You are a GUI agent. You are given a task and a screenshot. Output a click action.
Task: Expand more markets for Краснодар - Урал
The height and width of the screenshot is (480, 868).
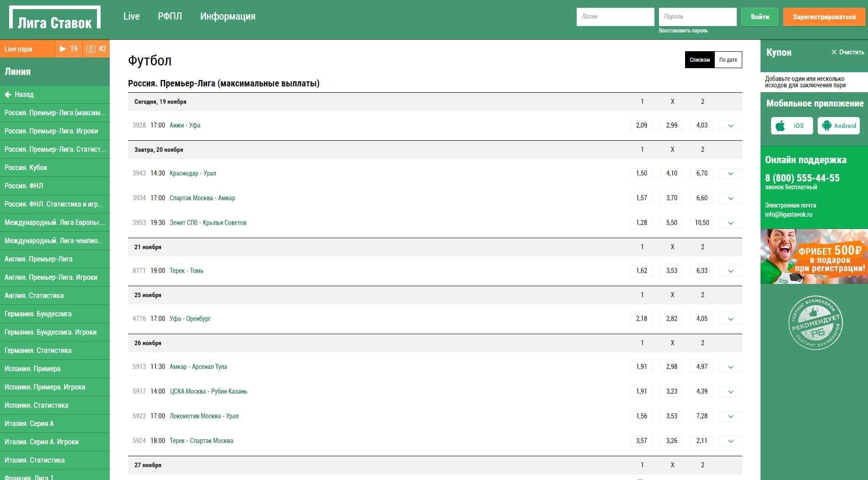730,174
